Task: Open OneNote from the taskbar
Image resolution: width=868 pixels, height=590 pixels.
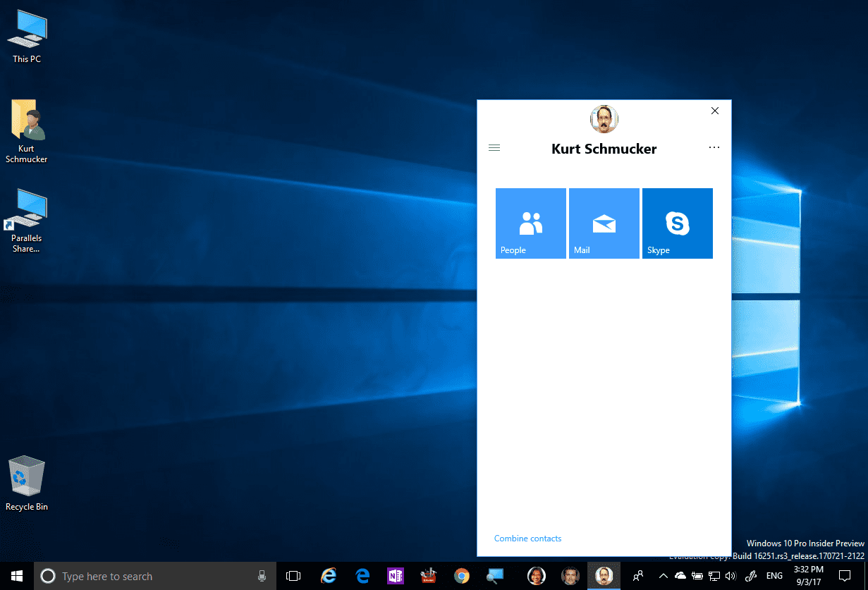Action: [396, 576]
